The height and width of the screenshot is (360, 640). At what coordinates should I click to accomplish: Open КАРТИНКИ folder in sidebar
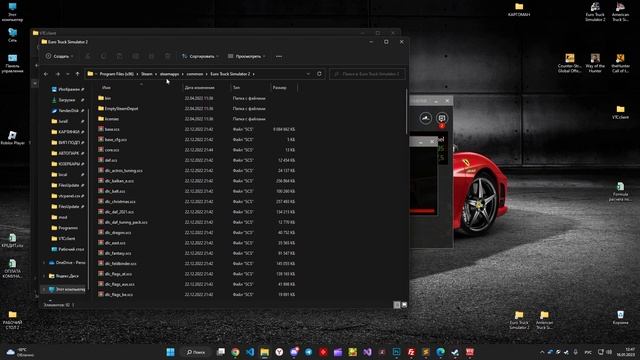point(65,132)
